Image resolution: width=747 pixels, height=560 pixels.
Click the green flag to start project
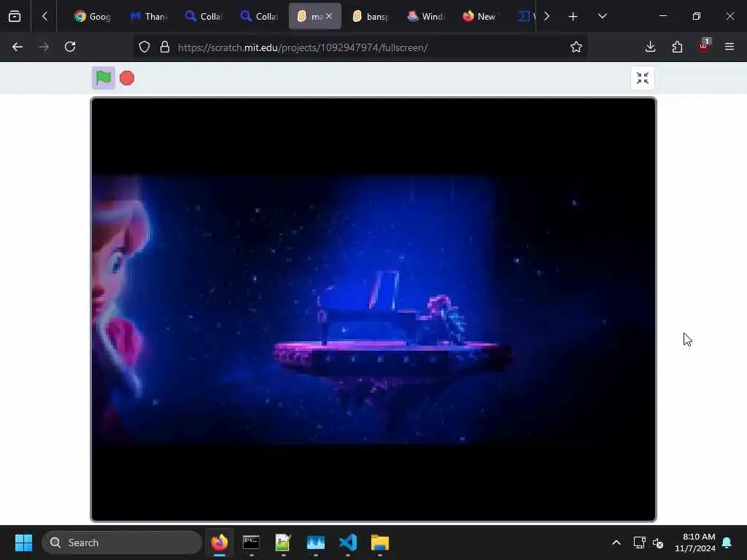pyautogui.click(x=104, y=77)
